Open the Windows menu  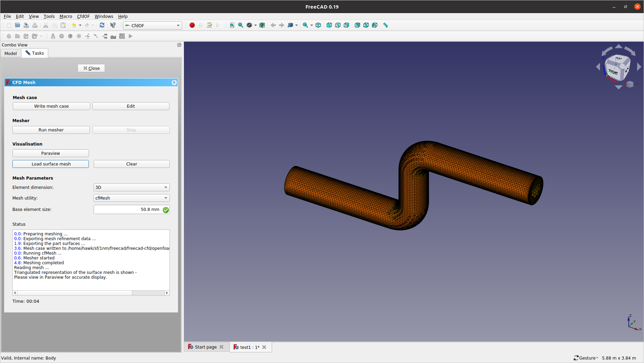tap(104, 16)
